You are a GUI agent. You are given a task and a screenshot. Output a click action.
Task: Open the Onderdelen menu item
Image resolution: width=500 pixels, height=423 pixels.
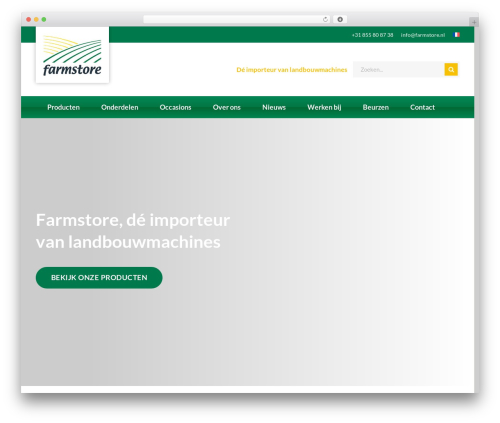120,107
